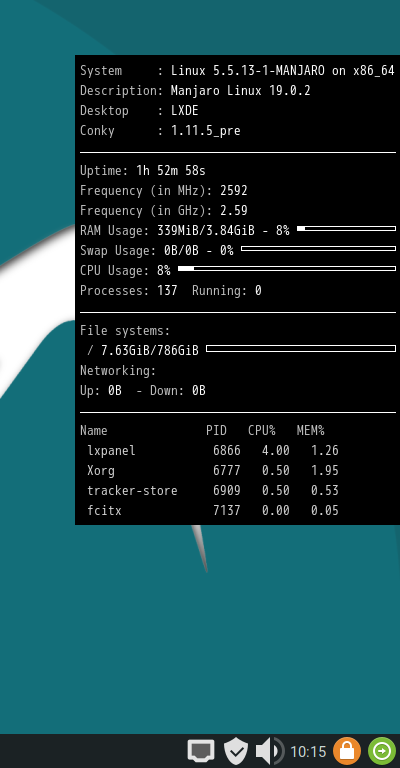The width and height of the screenshot is (400, 768).
Task: Select the fcitx process row
Action: tap(212, 511)
